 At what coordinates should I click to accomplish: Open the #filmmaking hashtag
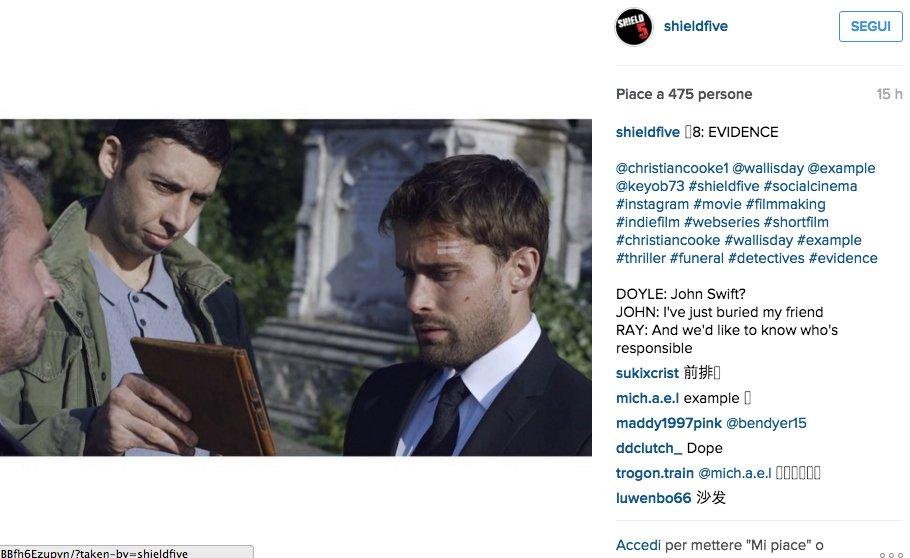(785, 204)
